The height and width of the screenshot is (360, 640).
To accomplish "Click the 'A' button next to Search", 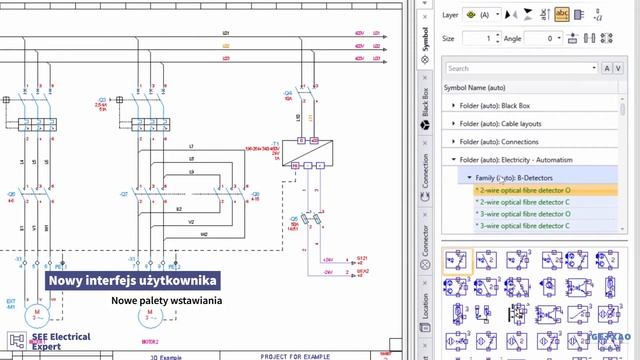I will 607,68.
